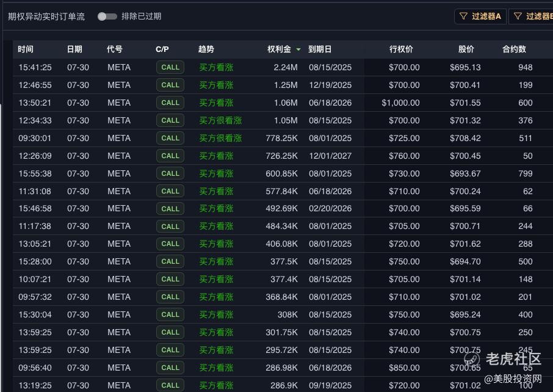Click the CALL badge in the 15:28:00 row
Screen dimensions: 553x392
click(x=170, y=261)
